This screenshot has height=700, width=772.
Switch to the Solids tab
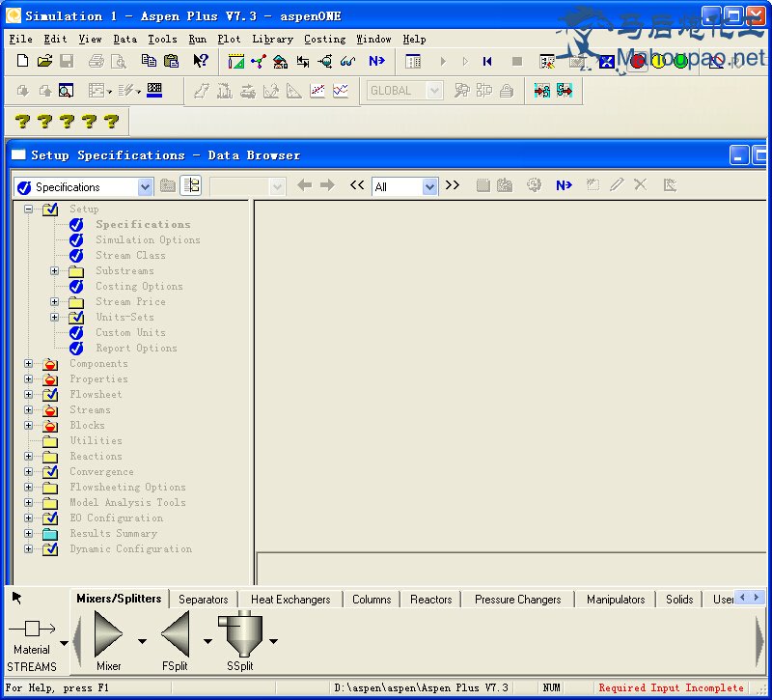point(679,600)
